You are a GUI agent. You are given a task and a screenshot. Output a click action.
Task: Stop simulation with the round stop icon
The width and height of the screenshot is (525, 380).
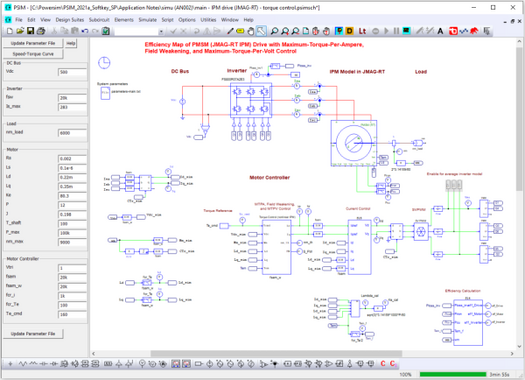pyautogui.click(x=376, y=31)
